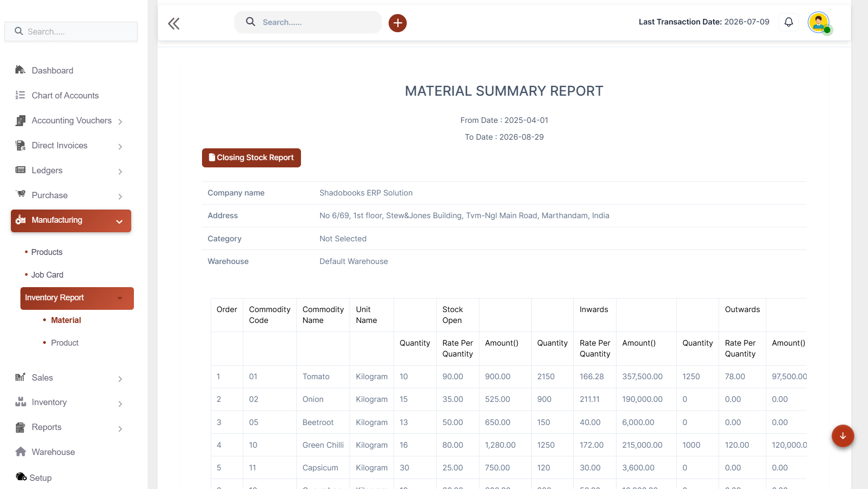Open Chart of Accounts link
This screenshot has width=868, height=489.
(x=65, y=95)
